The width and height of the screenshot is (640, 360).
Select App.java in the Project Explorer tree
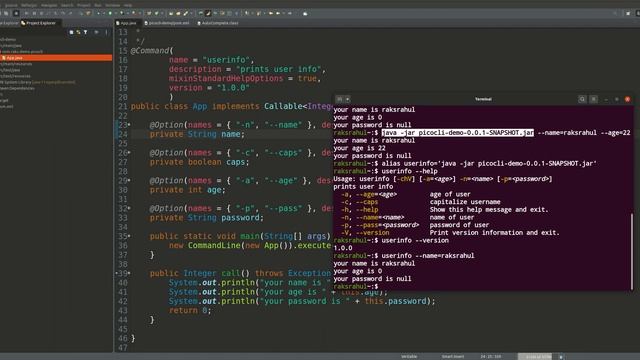pos(56,58)
